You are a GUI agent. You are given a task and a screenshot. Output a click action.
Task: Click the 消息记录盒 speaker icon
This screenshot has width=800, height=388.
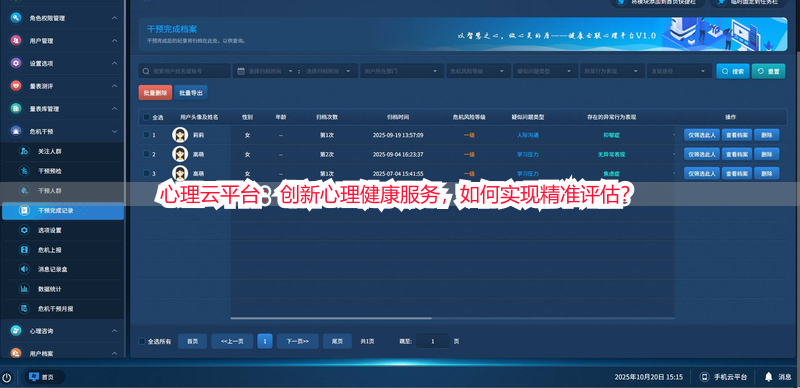point(24,269)
